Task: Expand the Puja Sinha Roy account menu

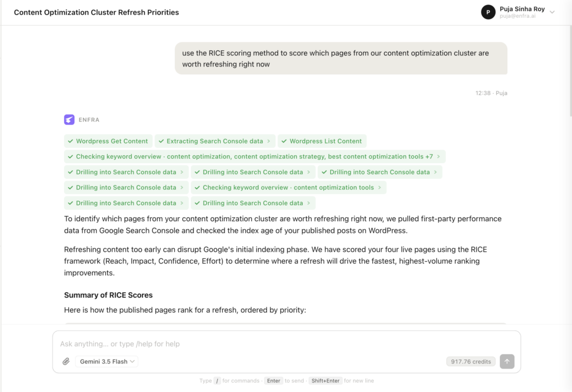Action: (552, 12)
